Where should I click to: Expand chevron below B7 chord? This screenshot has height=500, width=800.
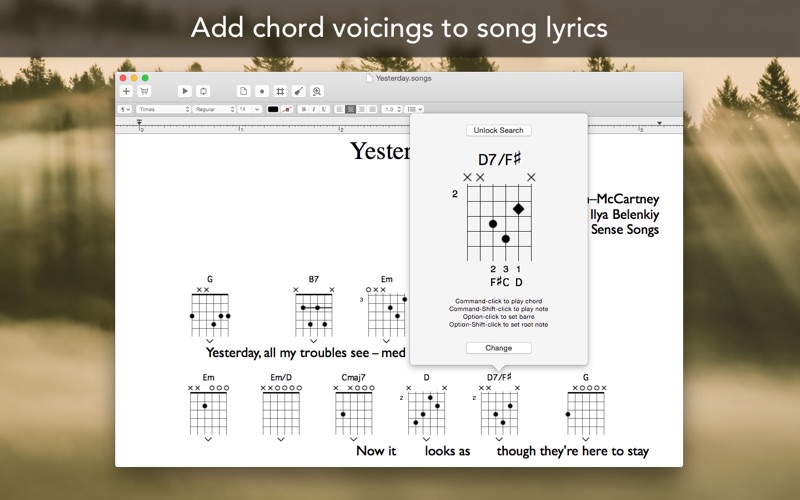314,341
